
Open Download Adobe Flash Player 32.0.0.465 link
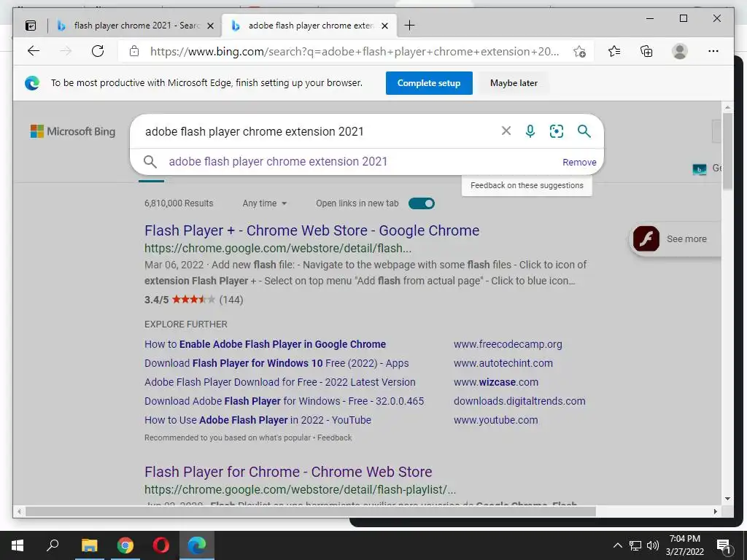tap(285, 402)
